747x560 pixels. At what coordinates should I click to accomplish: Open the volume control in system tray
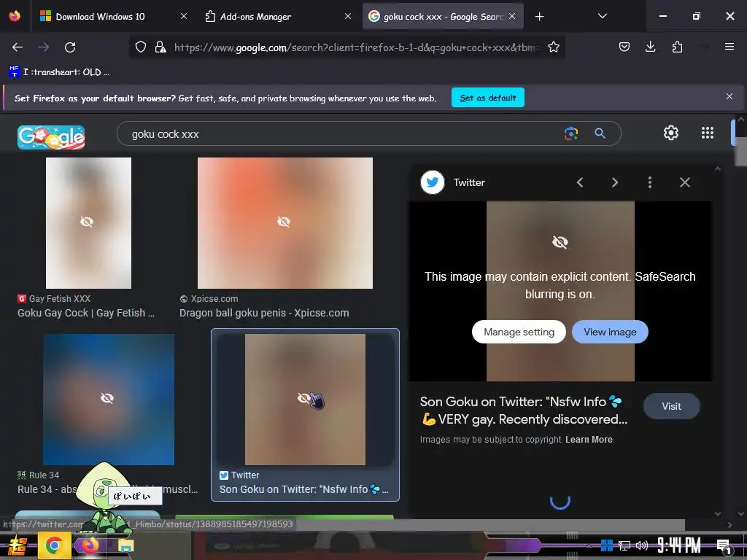[642, 545]
